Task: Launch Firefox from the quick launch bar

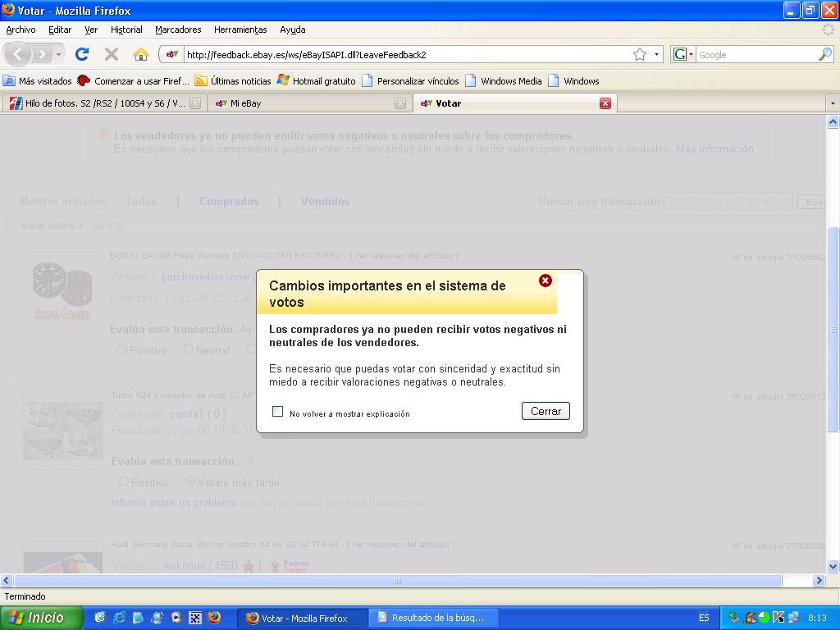Action: click(214, 618)
